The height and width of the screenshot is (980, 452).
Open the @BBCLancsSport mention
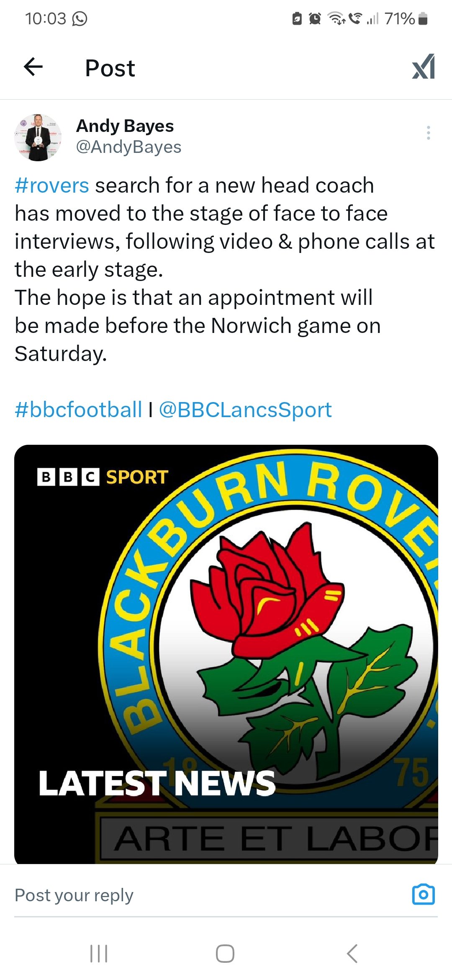(245, 410)
